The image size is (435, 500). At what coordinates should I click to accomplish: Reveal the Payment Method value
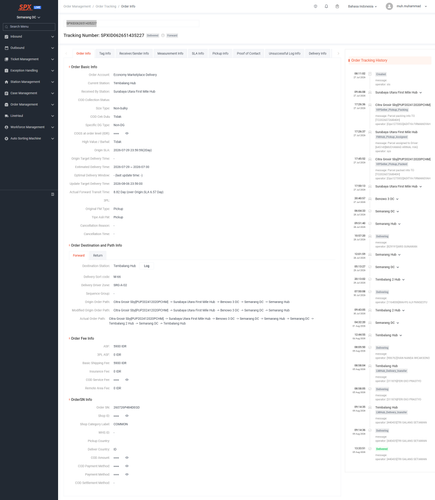pyautogui.click(x=127, y=474)
